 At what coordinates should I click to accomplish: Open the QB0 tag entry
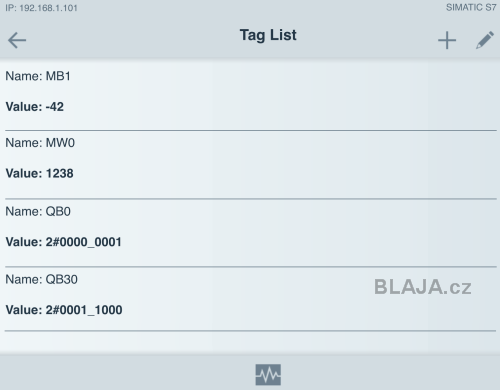pyautogui.click(x=251, y=233)
